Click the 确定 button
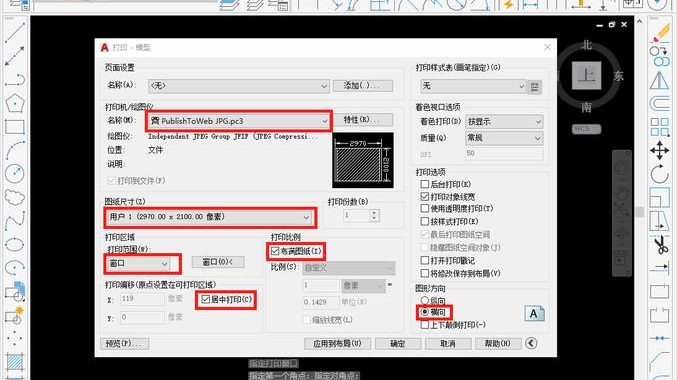The width and height of the screenshot is (677, 380). (398, 344)
